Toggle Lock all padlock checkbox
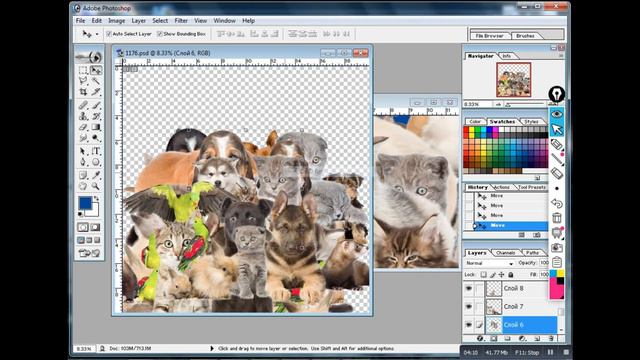The image size is (640, 360). [510, 275]
